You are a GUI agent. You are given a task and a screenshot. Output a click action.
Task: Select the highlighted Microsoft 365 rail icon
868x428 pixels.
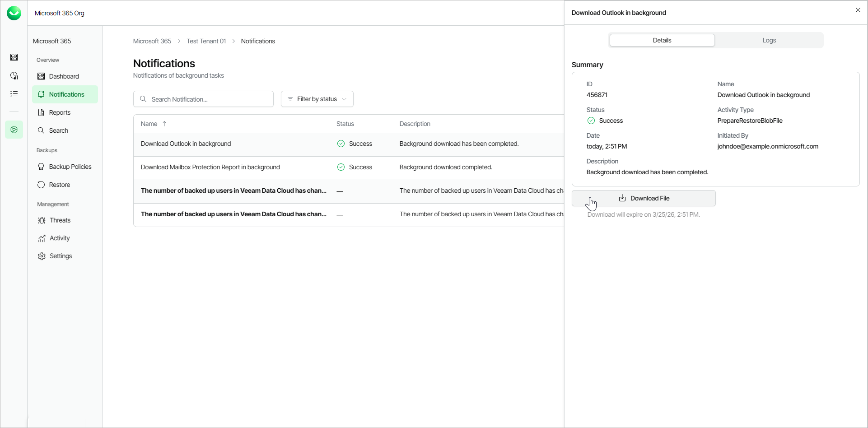click(x=14, y=130)
